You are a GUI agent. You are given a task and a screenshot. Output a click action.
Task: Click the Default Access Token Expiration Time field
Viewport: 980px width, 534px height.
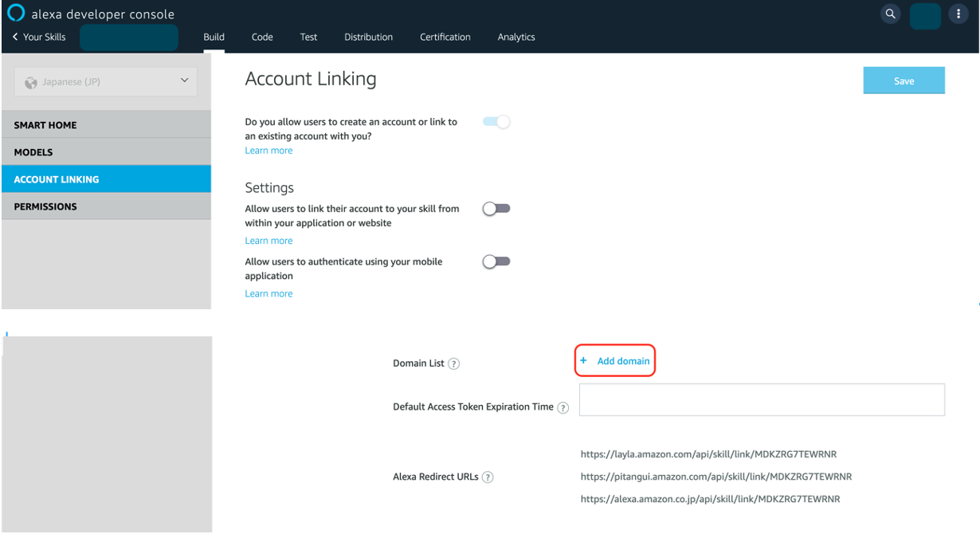pyautogui.click(x=762, y=399)
